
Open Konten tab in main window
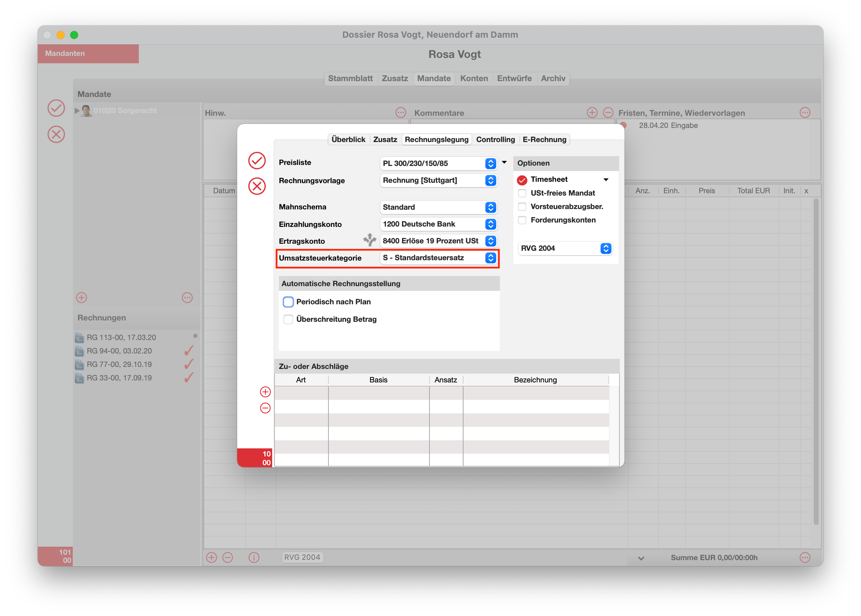coord(474,78)
